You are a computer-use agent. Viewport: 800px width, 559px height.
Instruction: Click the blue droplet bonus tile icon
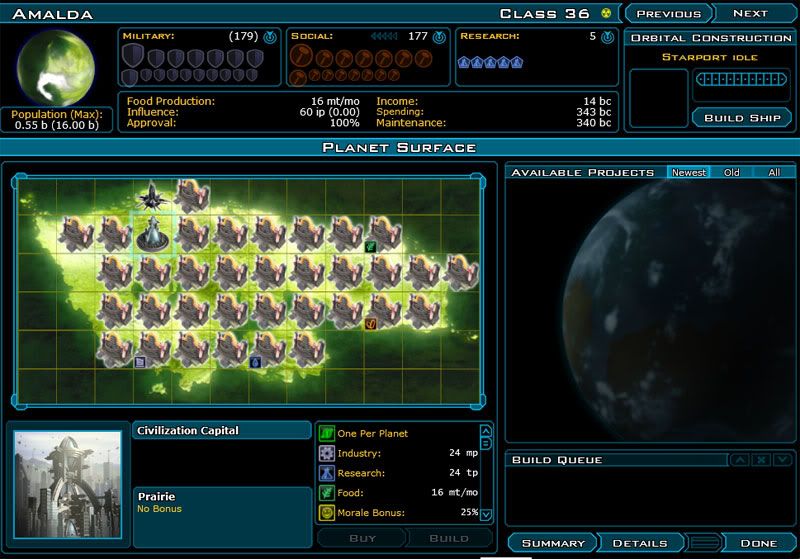[255, 362]
